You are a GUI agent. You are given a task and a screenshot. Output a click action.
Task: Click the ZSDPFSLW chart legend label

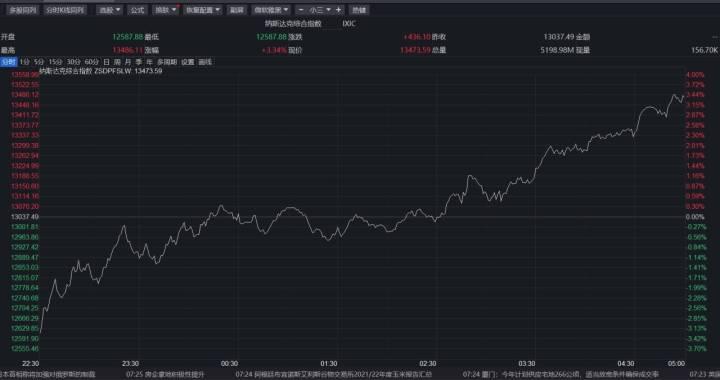(112, 71)
